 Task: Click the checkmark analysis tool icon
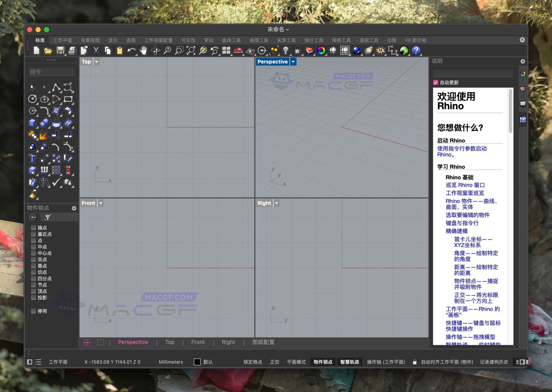coord(56,182)
